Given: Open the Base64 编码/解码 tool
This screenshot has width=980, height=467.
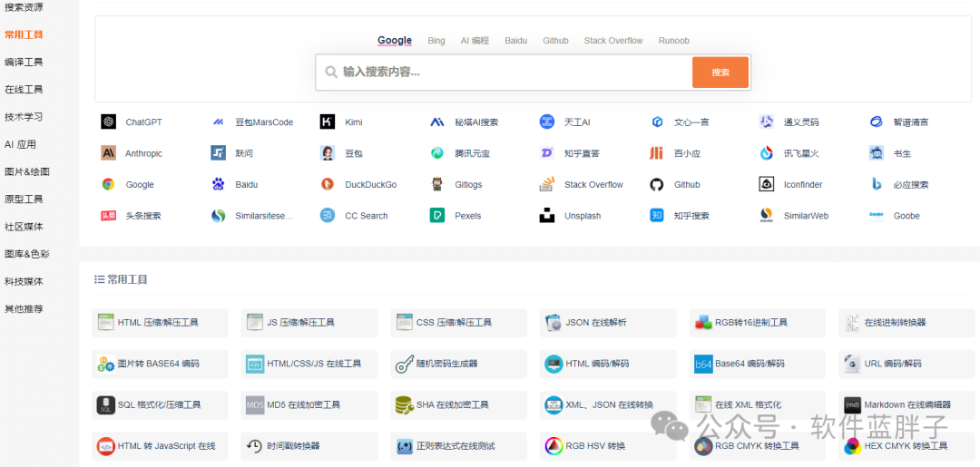Looking at the screenshot, I should click(758, 364).
